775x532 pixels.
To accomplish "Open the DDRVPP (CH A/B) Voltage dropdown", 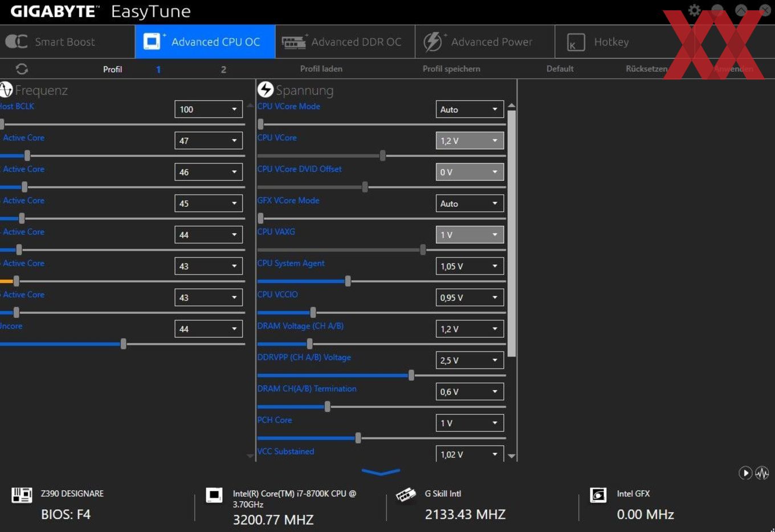I will click(x=470, y=360).
